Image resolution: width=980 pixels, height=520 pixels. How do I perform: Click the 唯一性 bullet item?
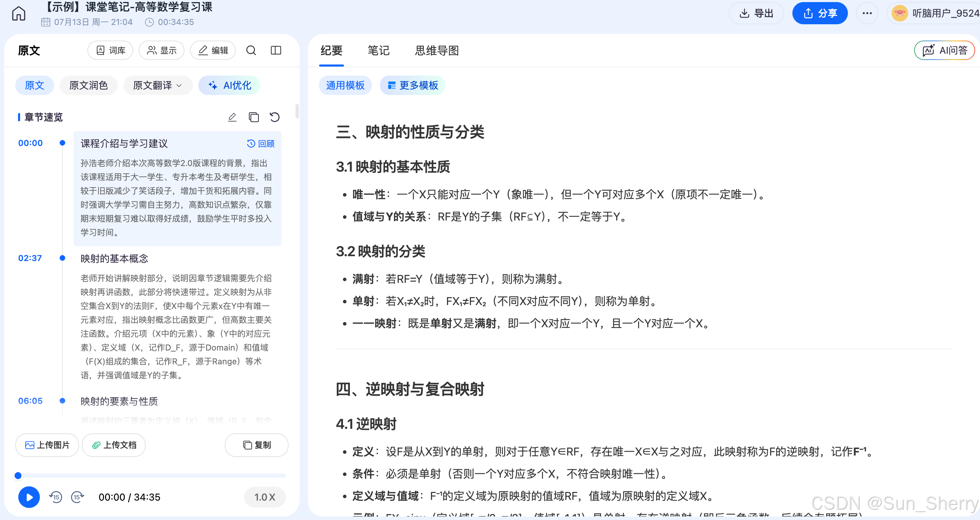[559, 194]
